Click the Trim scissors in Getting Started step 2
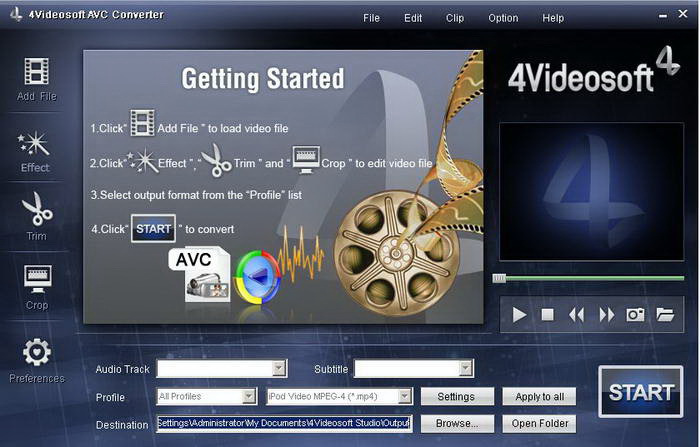Image resolution: width=700 pixels, height=447 pixels. [x=216, y=160]
